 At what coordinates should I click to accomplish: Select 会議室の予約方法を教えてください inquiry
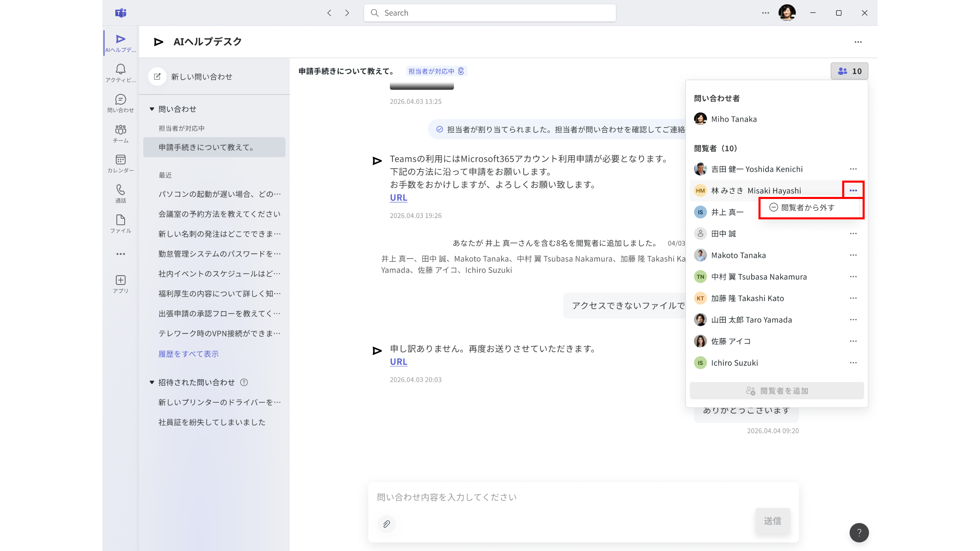coord(219,214)
